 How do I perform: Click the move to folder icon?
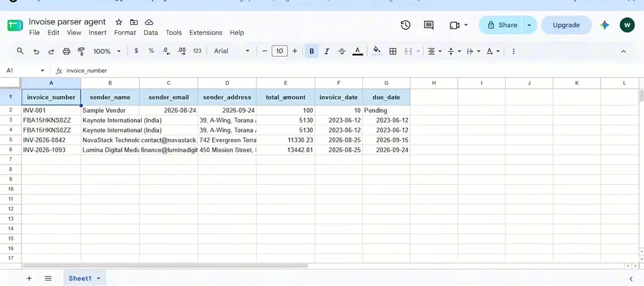click(x=134, y=22)
